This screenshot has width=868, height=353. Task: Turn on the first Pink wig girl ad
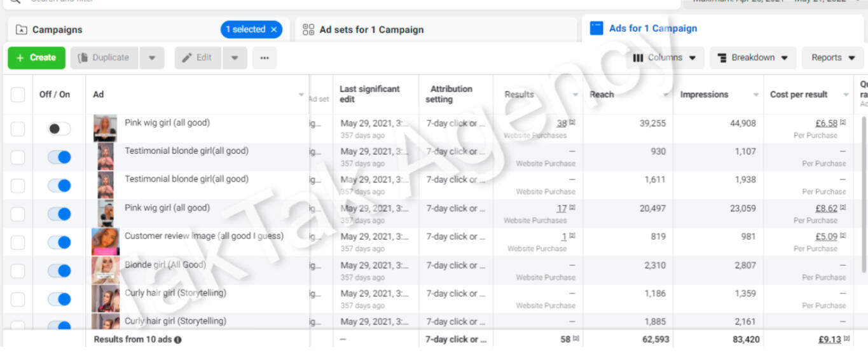point(59,129)
